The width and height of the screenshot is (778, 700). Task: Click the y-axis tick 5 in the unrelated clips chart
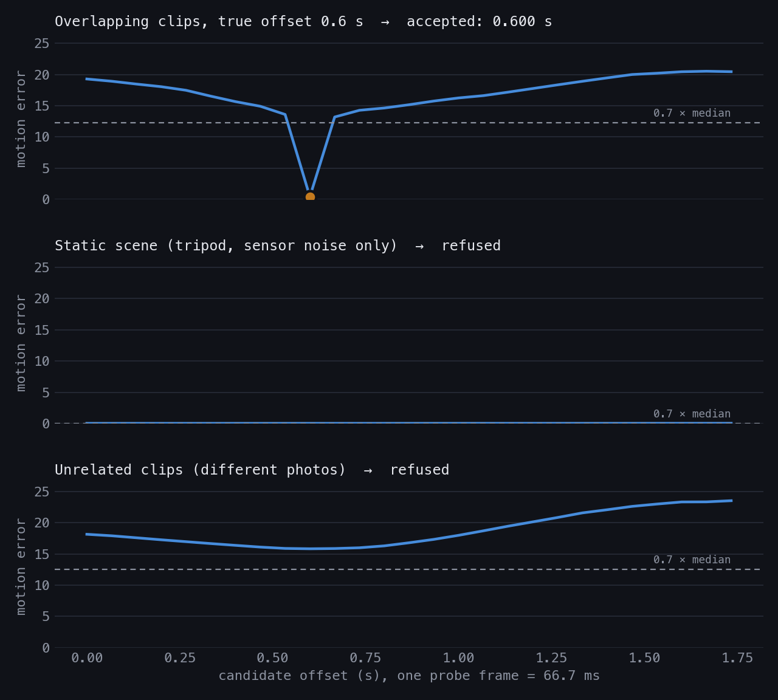pos(46,617)
